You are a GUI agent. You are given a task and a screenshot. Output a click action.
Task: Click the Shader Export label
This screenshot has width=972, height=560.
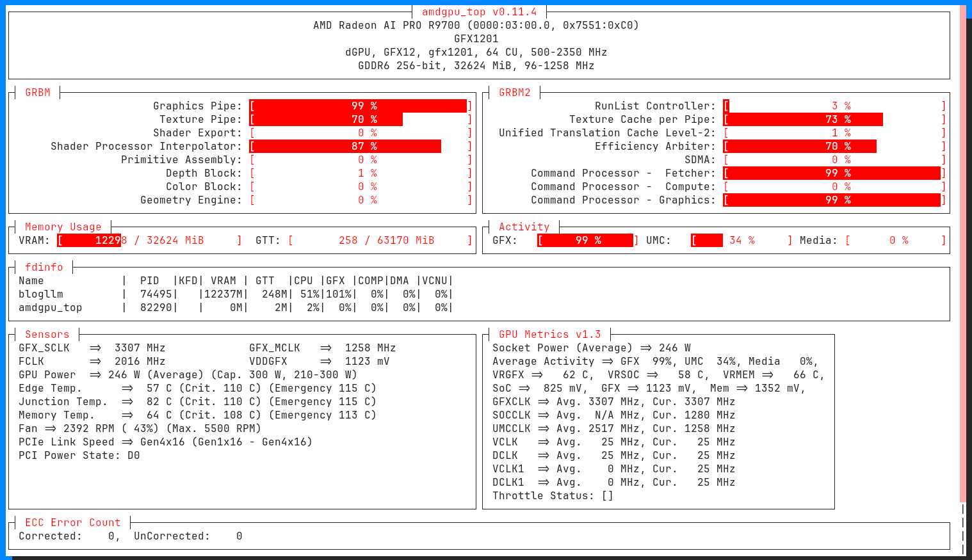(x=197, y=132)
